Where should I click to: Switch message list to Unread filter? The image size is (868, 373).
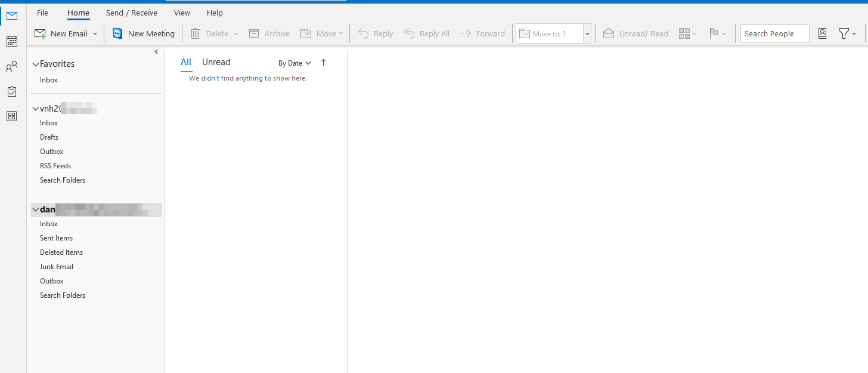pyautogui.click(x=216, y=62)
